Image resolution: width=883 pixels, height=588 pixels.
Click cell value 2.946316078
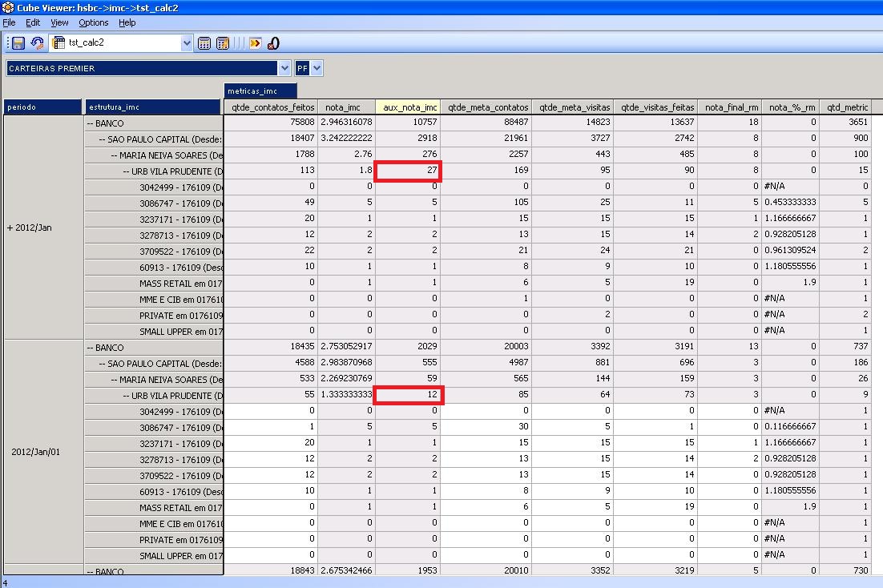coord(346,122)
